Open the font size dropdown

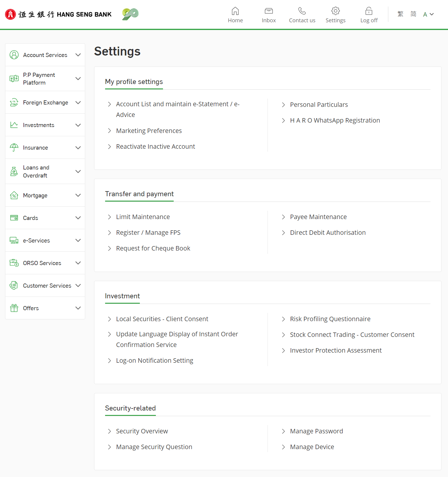coord(428,14)
